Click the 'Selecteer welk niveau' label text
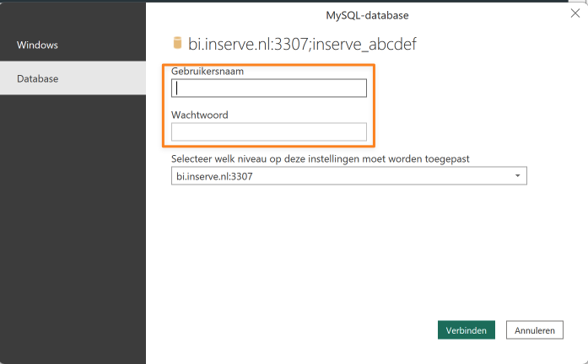Viewport: 588px width, 364px height. tap(321, 158)
